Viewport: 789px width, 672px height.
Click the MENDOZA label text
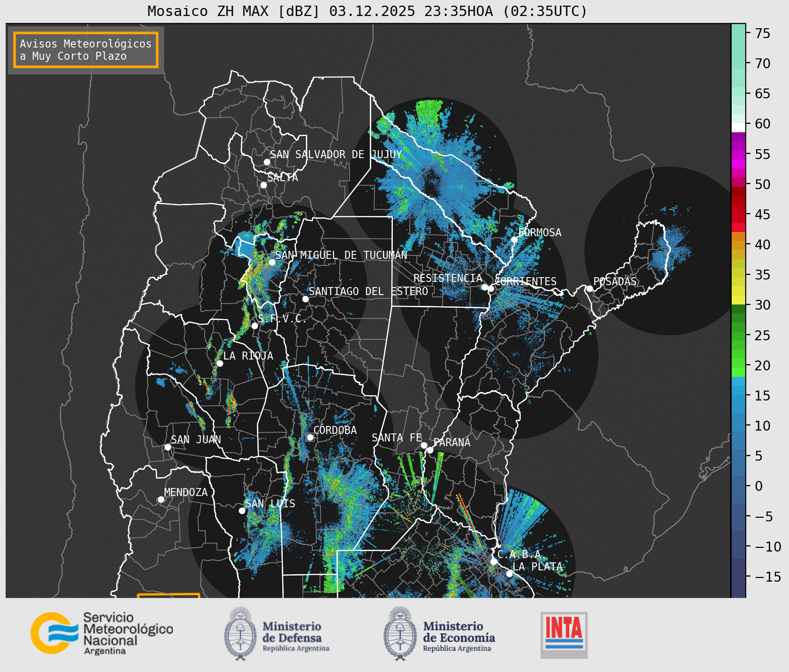coord(186,492)
